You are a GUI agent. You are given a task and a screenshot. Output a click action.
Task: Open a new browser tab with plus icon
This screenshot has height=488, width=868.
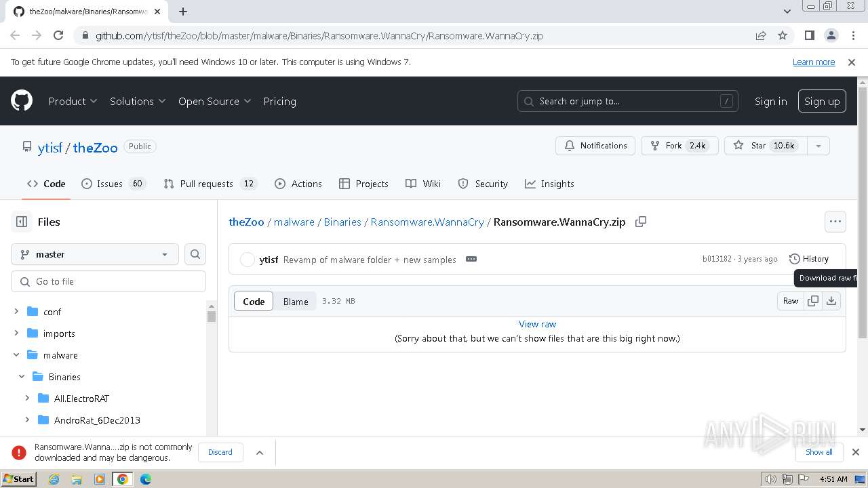(x=183, y=12)
